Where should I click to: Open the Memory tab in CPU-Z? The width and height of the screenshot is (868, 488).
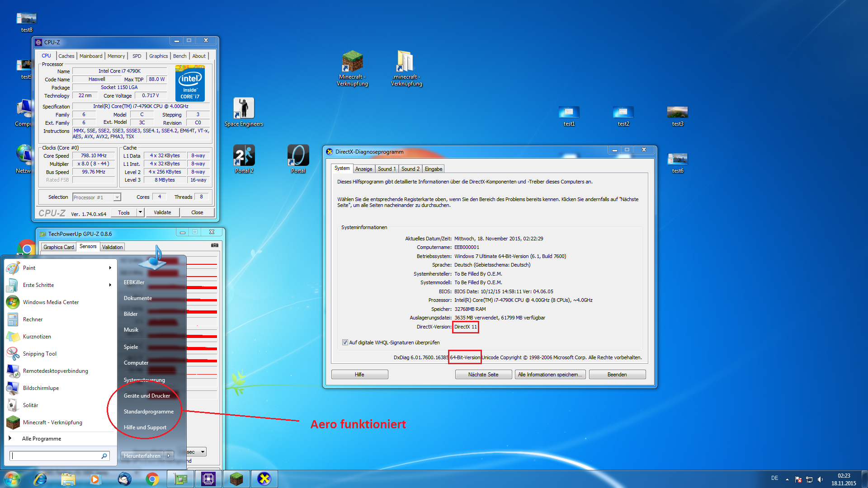click(116, 56)
